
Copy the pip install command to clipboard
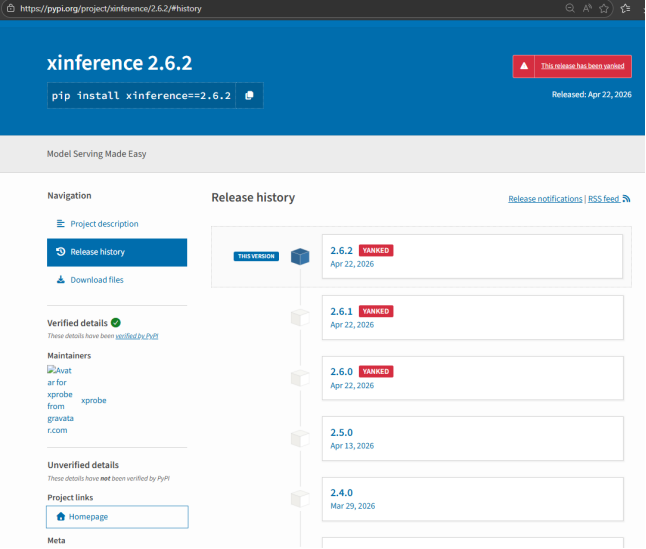point(249,96)
